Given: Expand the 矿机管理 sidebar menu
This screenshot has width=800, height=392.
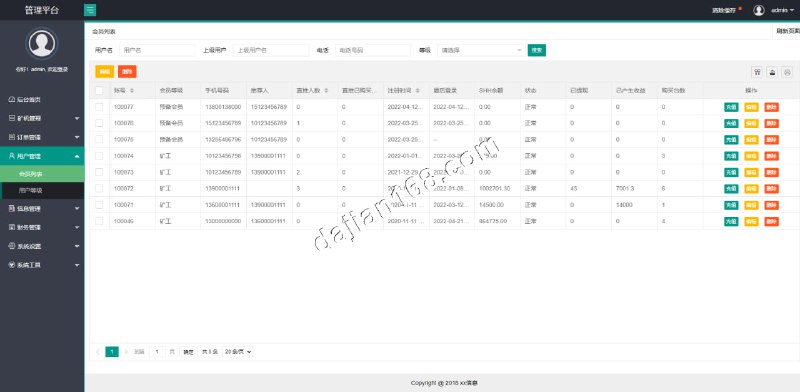Looking at the screenshot, I should [x=42, y=118].
